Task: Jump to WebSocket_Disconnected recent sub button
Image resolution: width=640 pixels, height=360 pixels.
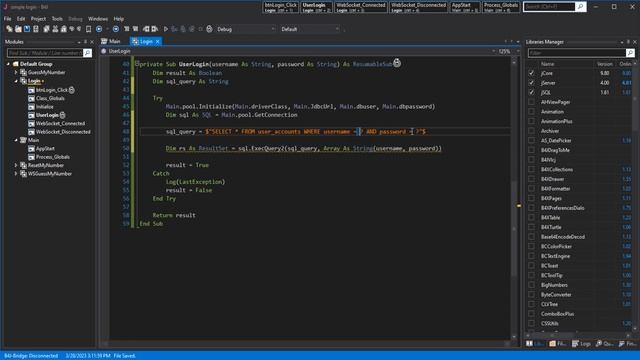Action: point(418,7)
